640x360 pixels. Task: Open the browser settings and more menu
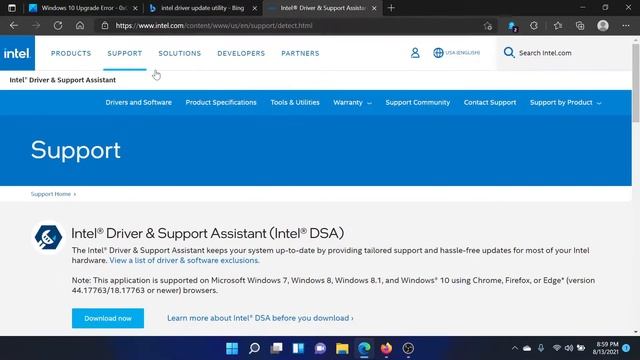626,26
